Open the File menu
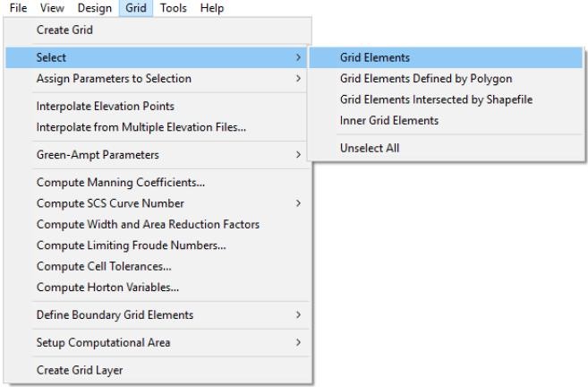 point(13,8)
